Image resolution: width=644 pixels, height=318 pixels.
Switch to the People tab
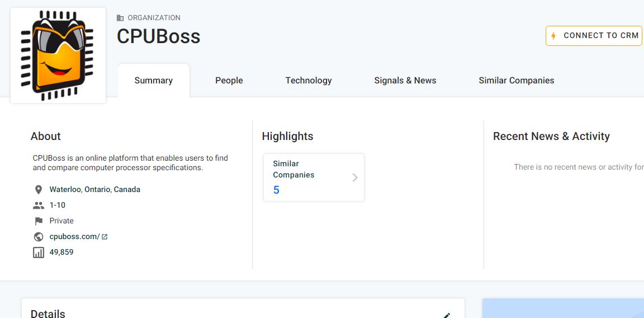229,81
